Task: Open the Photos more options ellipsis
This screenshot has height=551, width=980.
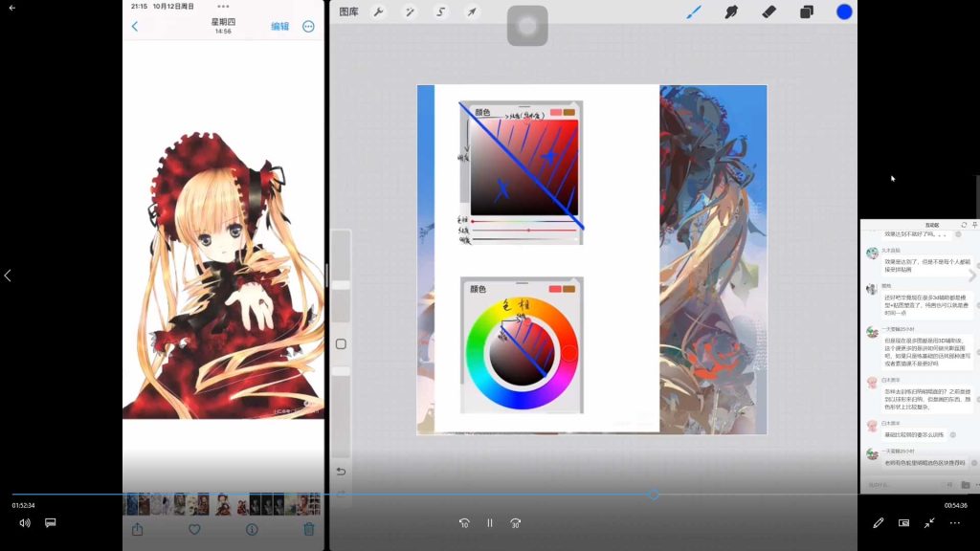Action: point(308,27)
